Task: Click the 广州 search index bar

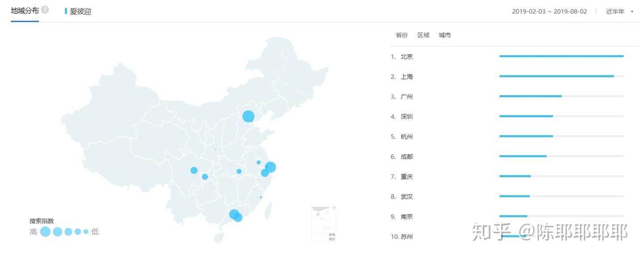Action: [x=530, y=96]
